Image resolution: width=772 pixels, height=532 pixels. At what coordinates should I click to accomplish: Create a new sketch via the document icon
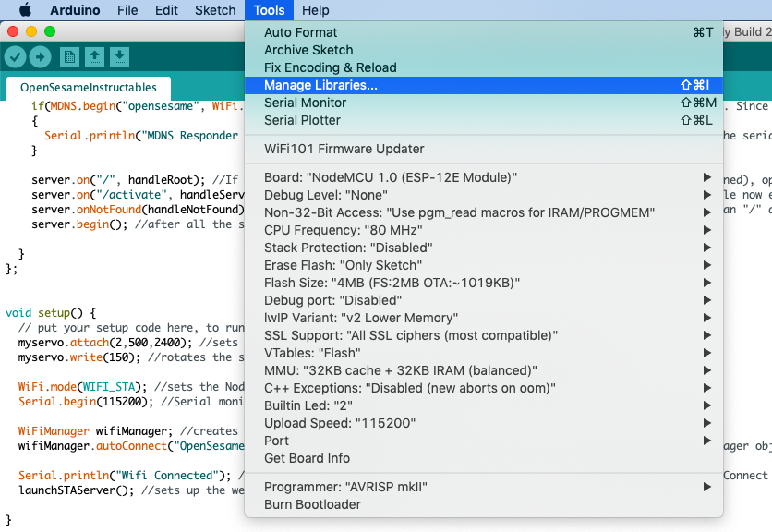pos(69,56)
